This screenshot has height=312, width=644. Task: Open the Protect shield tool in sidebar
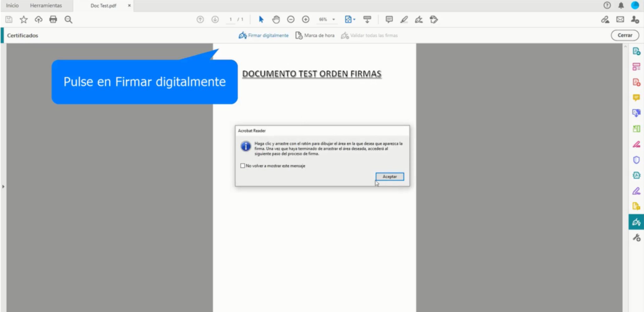tap(636, 160)
